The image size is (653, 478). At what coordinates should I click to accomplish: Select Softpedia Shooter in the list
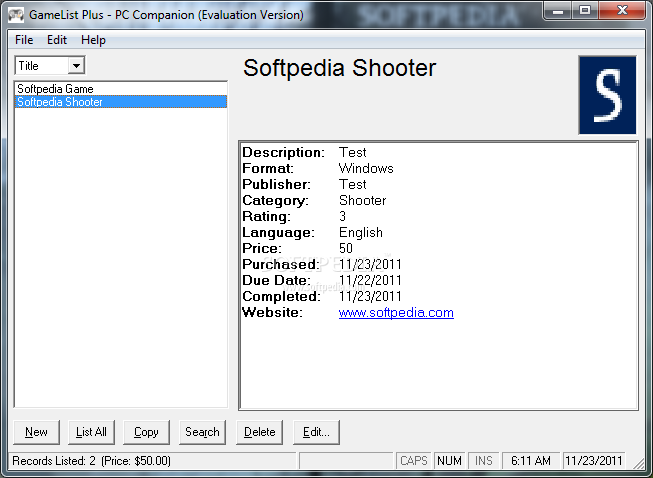(x=121, y=102)
